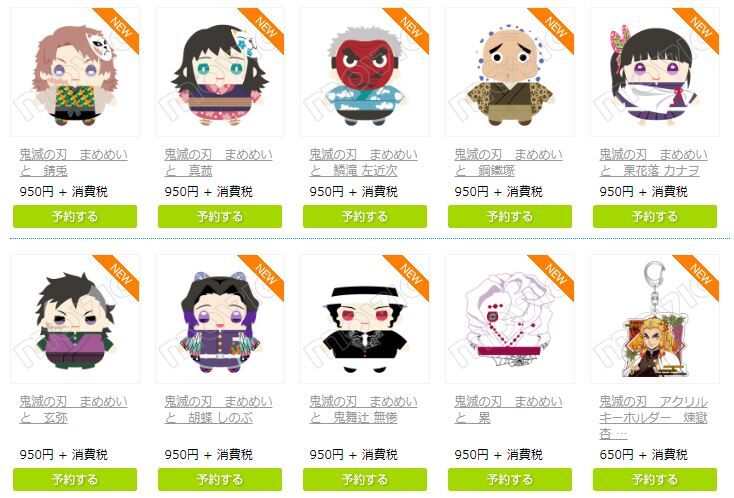Click the 鬼滅の刃 まめめいと 錆兎 link
Screen dimensions: 734x498
coord(73,162)
